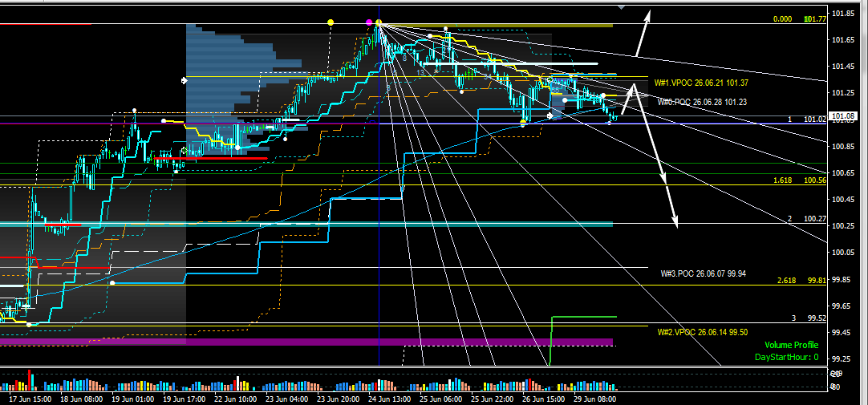Click the 99.52 Fibonacci price value
Screen dimensions: 868x405
click(817, 318)
